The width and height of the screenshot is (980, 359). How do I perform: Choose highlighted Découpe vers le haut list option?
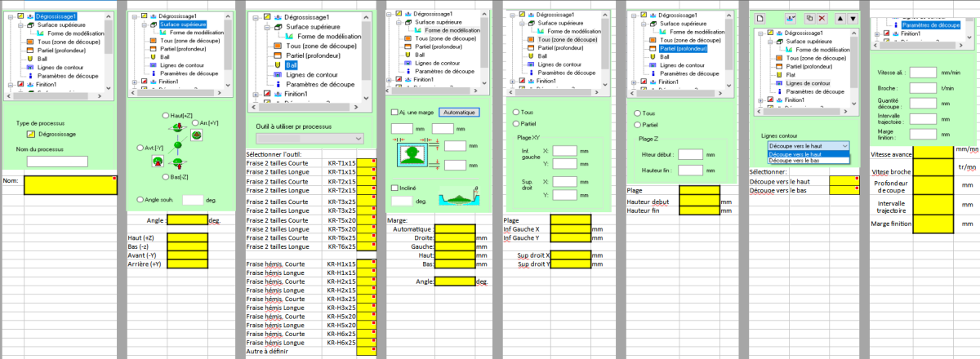coord(808,153)
